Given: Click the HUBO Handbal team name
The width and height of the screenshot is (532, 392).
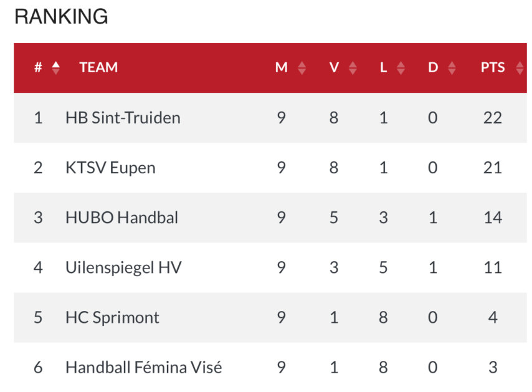Looking at the screenshot, I should click(121, 217).
